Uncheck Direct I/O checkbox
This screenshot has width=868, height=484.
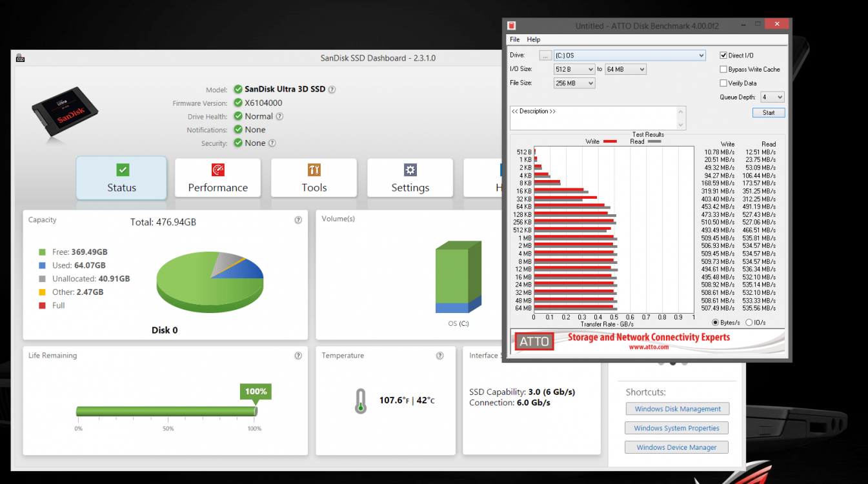point(723,55)
